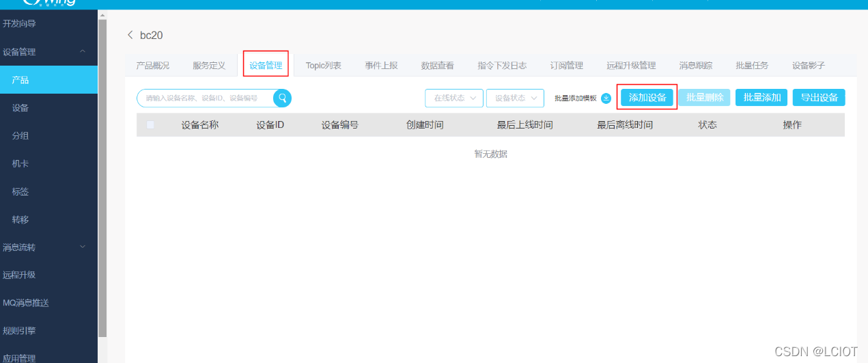Click the 设备编号 column header
The height and width of the screenshot is (363, 868).
coord(340,125)
